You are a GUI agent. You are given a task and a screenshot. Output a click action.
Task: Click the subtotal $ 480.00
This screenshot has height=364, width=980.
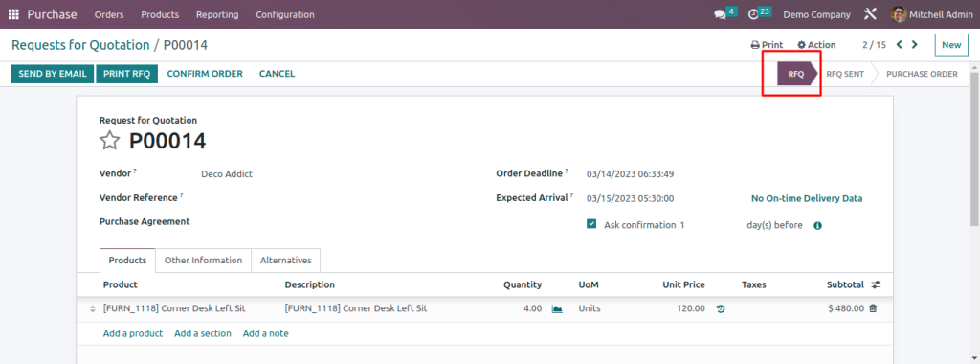pos(846,308)
